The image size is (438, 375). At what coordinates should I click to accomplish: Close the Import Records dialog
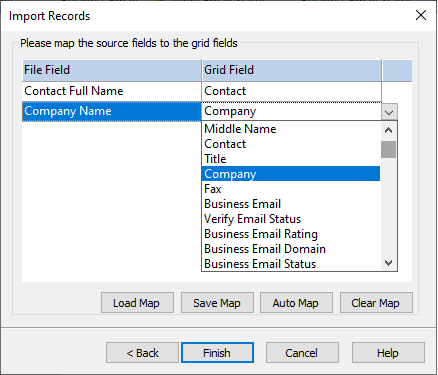click(x=421, y=15)
